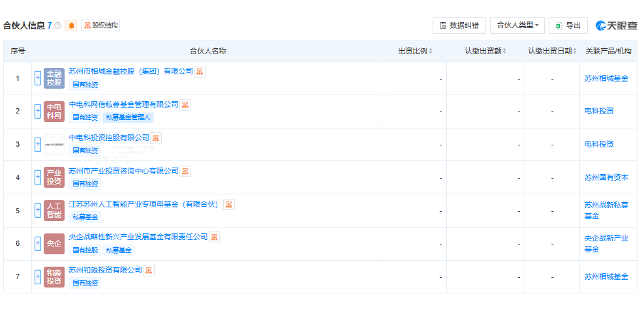
Task: Click the 合伙人名称 column header
Action: [x=208, y=52]
